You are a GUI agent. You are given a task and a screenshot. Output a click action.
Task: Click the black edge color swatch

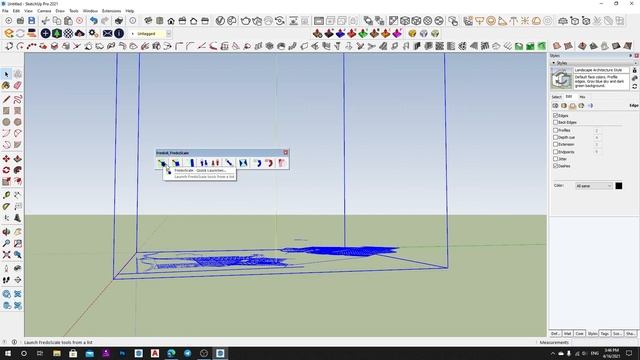pos(619,186)
